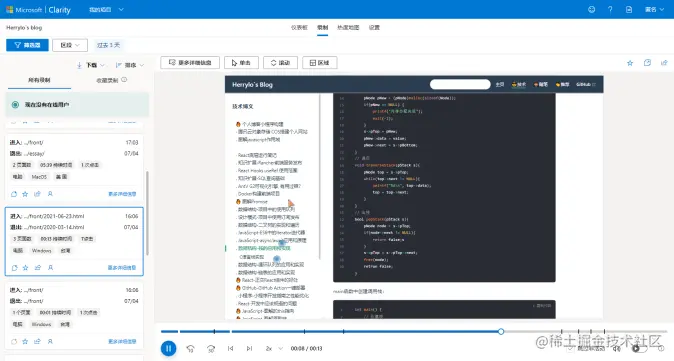This screenshot has width=674, height=361.
Task: Open the GitHub link in the blog nav
Action: tap(585, 84)
